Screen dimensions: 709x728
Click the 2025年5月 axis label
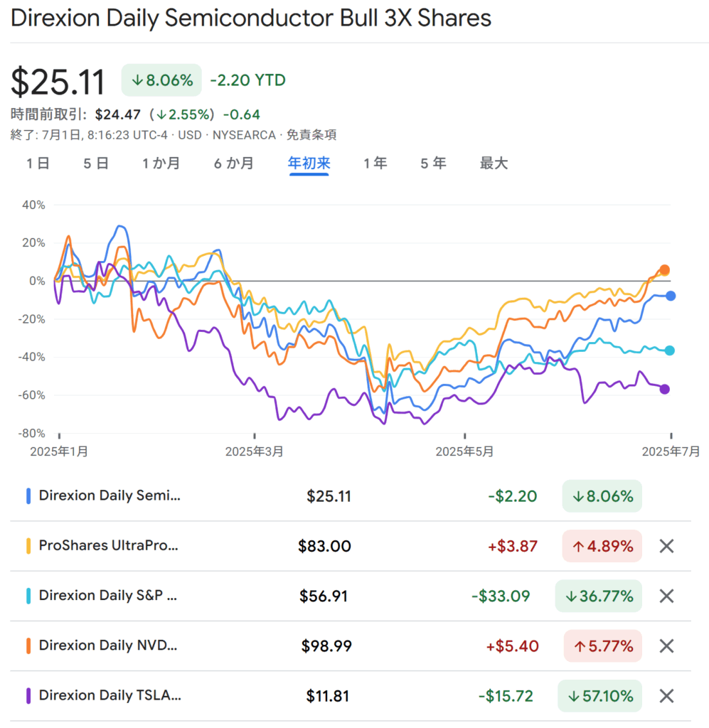click(465, 451)
